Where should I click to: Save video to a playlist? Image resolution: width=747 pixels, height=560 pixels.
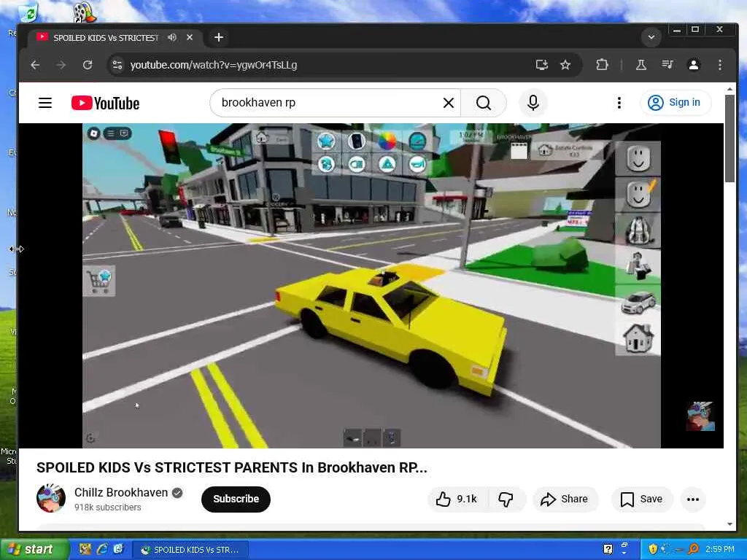pos(642,499)
